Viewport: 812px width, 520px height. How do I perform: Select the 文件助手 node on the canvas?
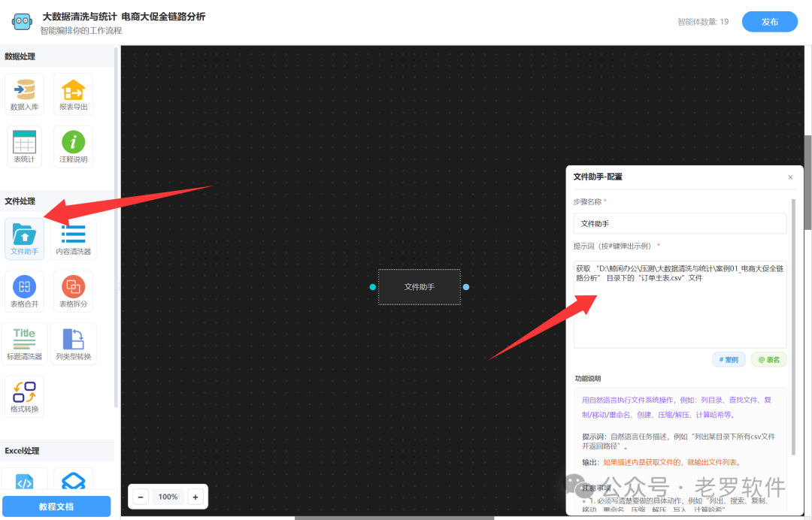pyautogui.click(x=419, y=286)
